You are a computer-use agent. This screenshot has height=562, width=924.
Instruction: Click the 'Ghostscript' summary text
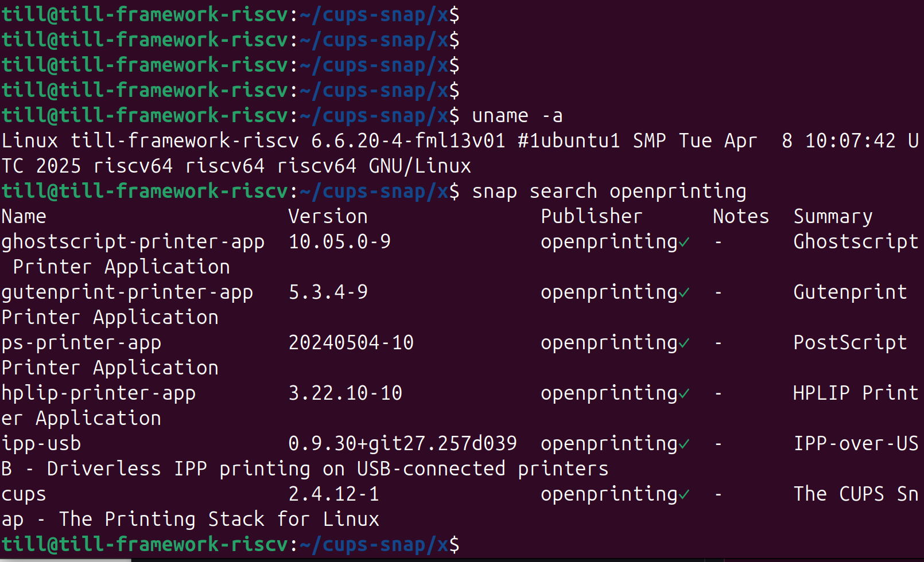click(x=856, y=242)
